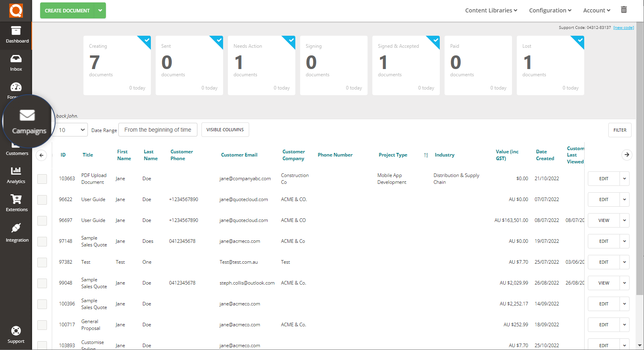Viewport: 644px width, 350px height.
Task: Check the row for document 99048
Action: click(42, 283)
